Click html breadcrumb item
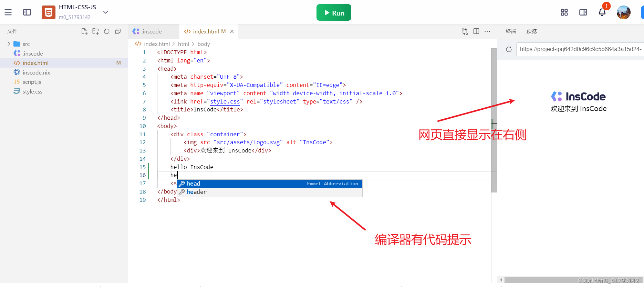This screenshot has width=644, height=287. tap(184, 44)
